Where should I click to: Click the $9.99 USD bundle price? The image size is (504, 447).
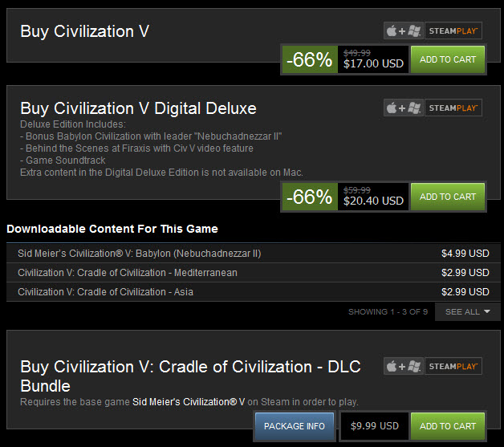pos(375,426)
